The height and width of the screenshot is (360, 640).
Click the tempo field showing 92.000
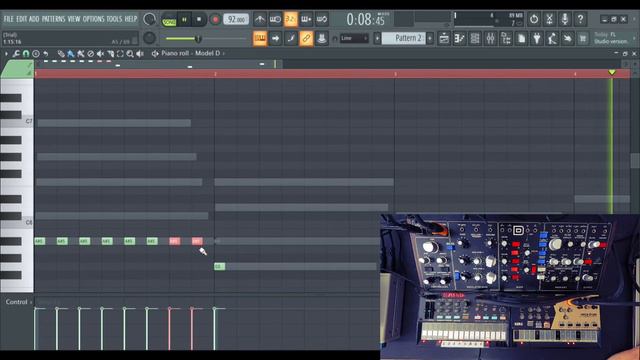click(236, 19)
